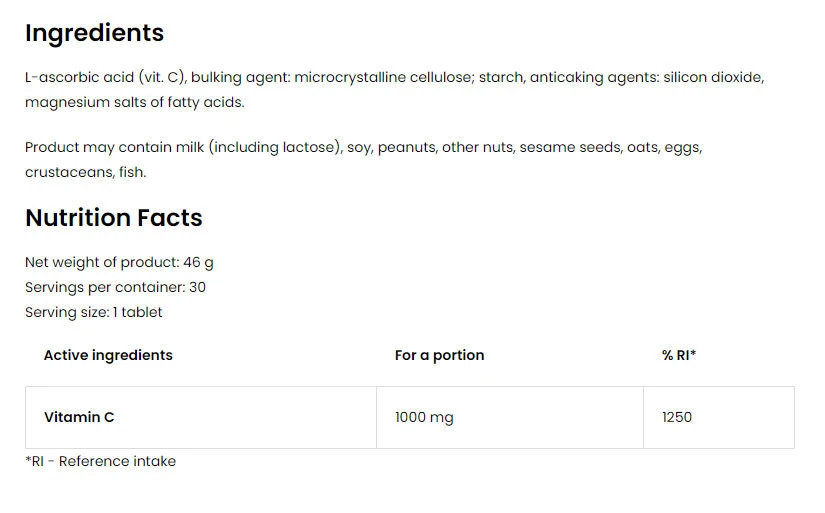825x513 pixels.
Task: Click magnesium salts of fatty acids line
Action: coord(134,102)
